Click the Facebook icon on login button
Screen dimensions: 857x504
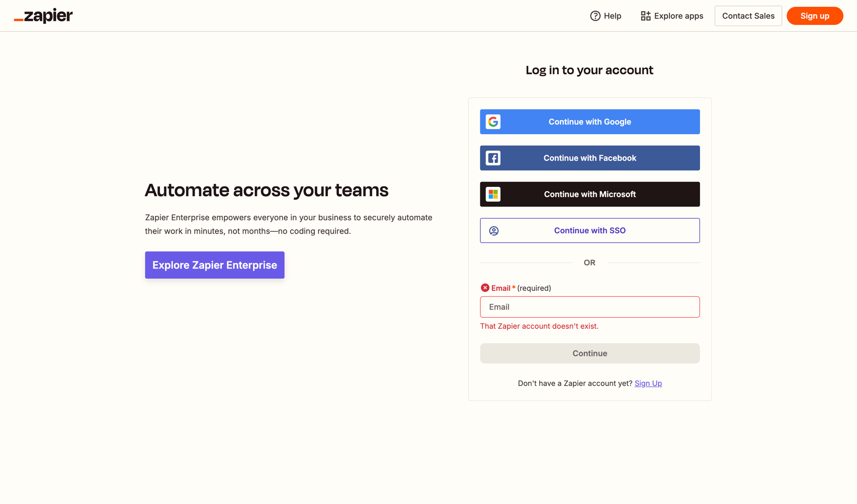493,158
